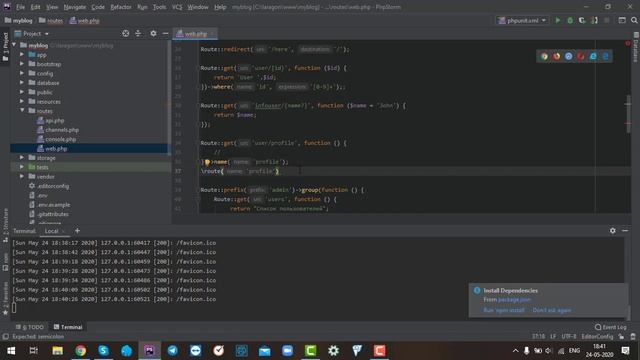Screen dimensions: 640x360
Task: Click the package.json link in notification
Action: pos(514,300)
